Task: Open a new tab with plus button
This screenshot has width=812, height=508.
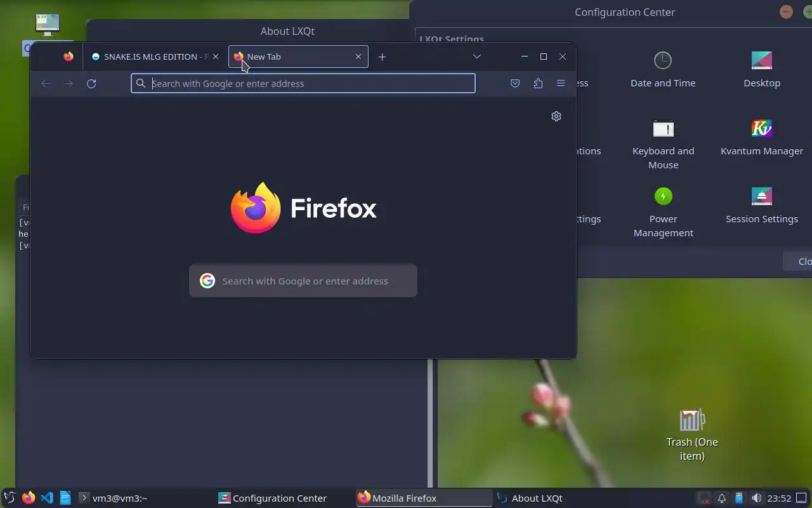Action: [x=382, y=57]
